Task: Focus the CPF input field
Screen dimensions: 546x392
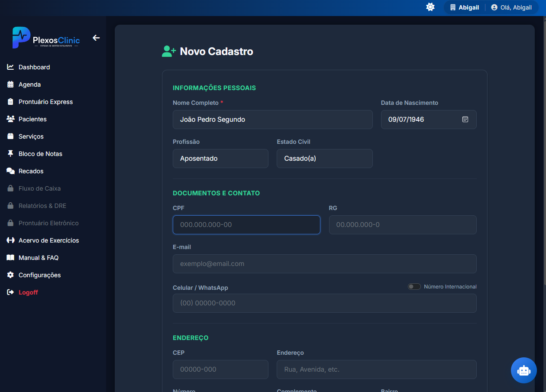Action: [246, 225]
